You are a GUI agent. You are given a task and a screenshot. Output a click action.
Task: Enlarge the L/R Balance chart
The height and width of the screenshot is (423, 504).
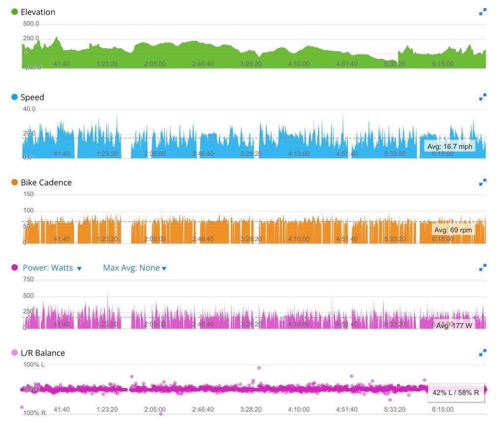[482, 353]
